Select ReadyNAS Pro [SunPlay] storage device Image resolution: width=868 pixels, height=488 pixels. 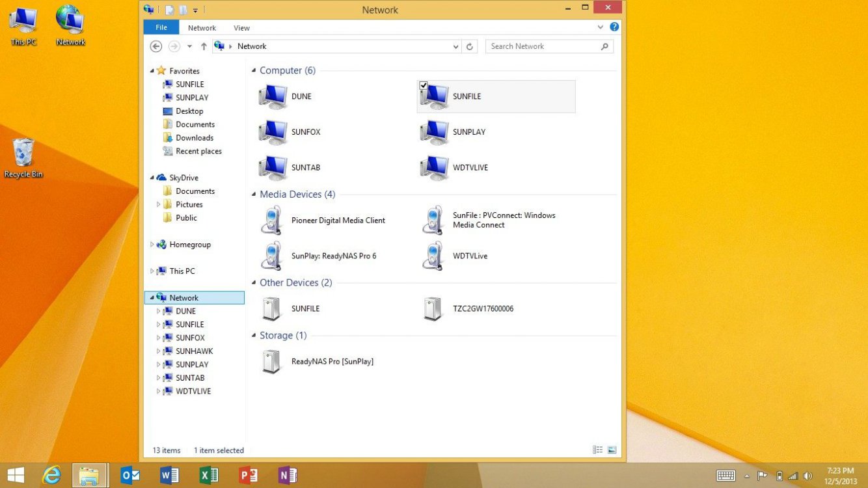point(317,362)
